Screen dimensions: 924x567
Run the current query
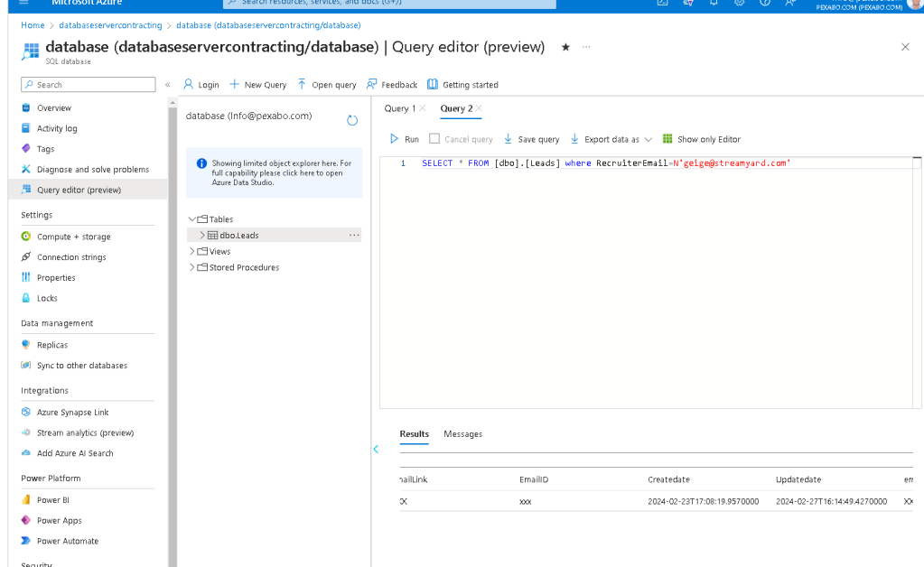pos(405,139)
